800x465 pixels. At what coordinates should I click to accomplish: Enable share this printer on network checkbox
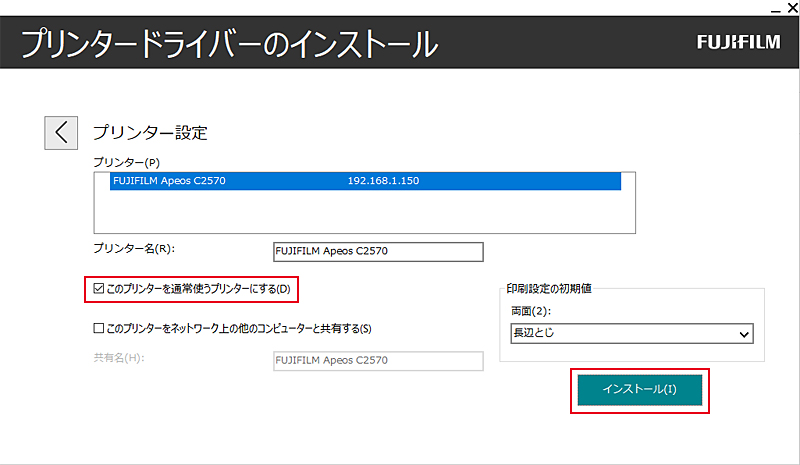click(x=99, y=328)
